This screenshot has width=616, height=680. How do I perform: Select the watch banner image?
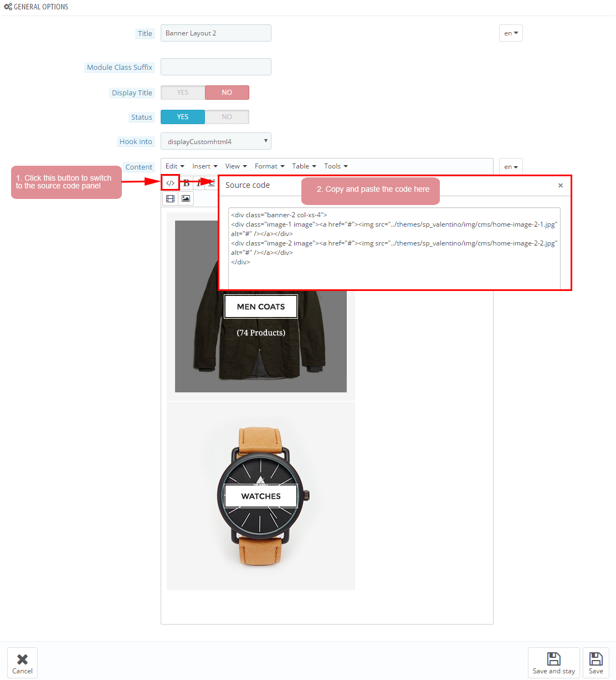tap(261, 496)
